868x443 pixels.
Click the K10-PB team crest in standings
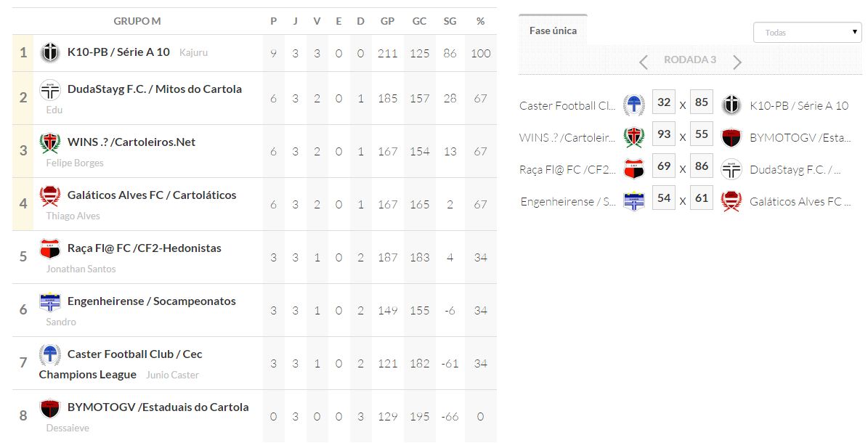click(x=50, y=52)
